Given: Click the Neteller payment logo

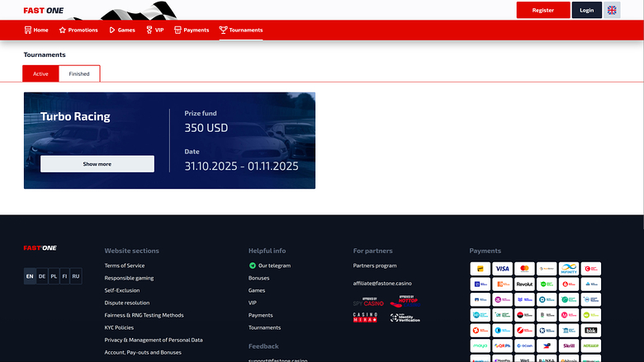Looking at the screenshot, I should pyautogui.click(x=591, y=346).
